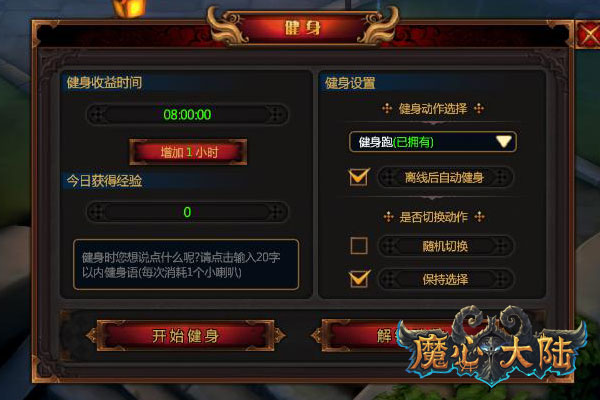Viewport: 600px width, 400px height.
Task: Click the 离线后自动健身 label
Action: 445,177
